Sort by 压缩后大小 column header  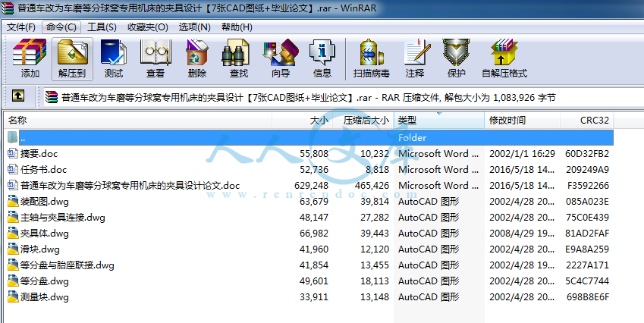point(363,121)
